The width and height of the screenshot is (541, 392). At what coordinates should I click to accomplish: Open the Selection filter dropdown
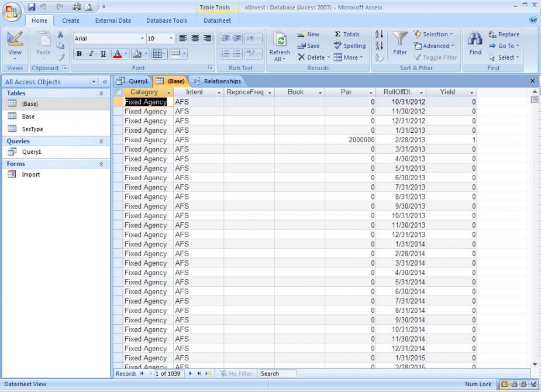[x=433, y=34]
